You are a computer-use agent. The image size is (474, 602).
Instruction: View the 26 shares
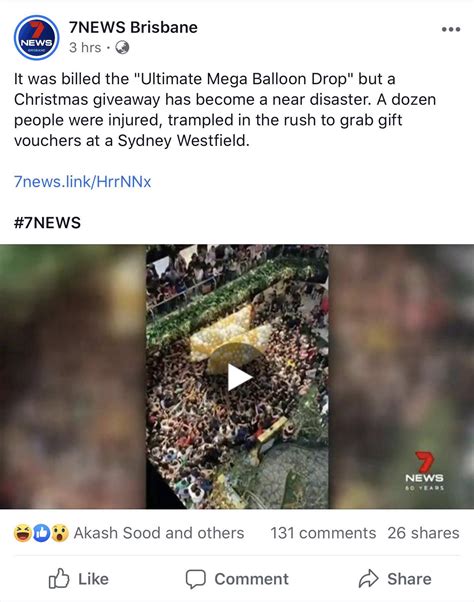click(423, 533)
